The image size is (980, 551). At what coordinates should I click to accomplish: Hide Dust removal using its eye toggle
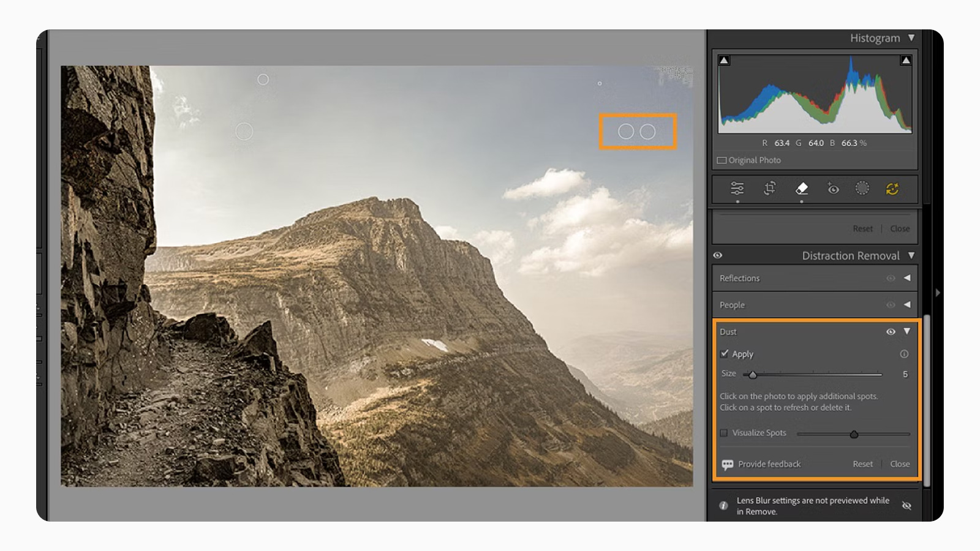891,331
